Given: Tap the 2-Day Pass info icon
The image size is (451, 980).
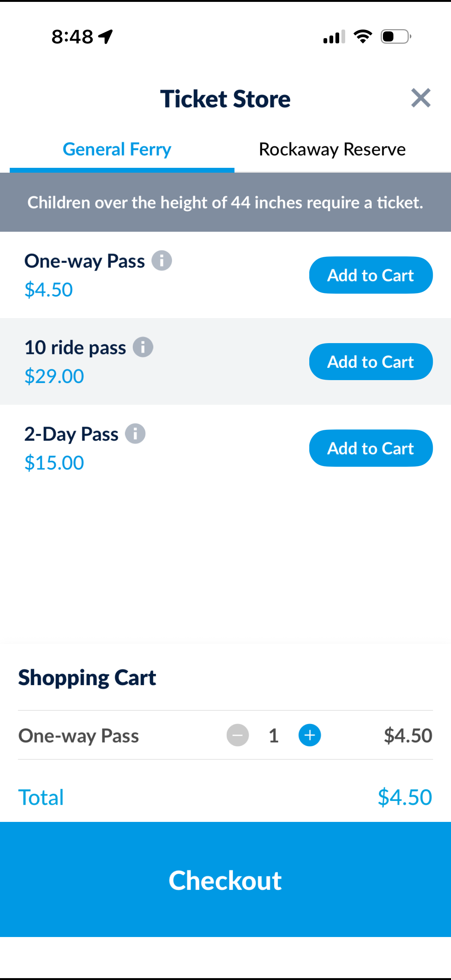Looking at the screenshot, I should click(135, 434).
